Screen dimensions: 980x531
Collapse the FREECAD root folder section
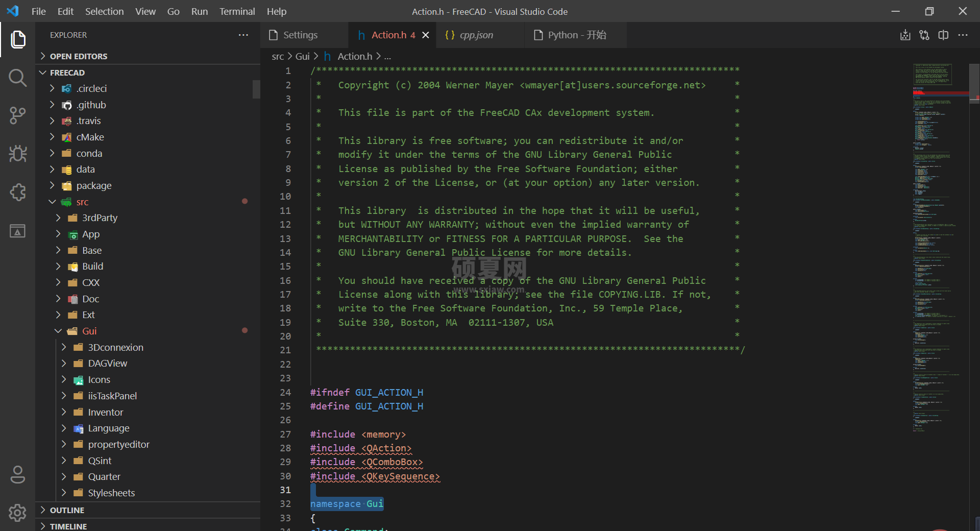point(148,73)
